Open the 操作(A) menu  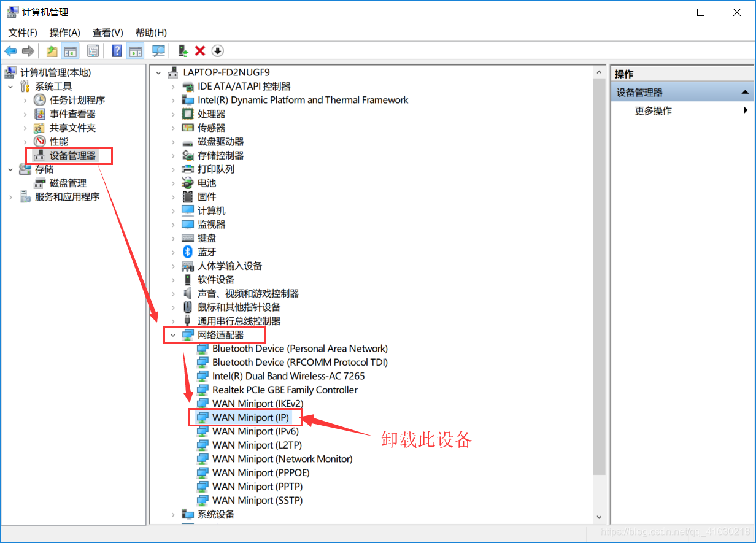[x=64, y=33]
